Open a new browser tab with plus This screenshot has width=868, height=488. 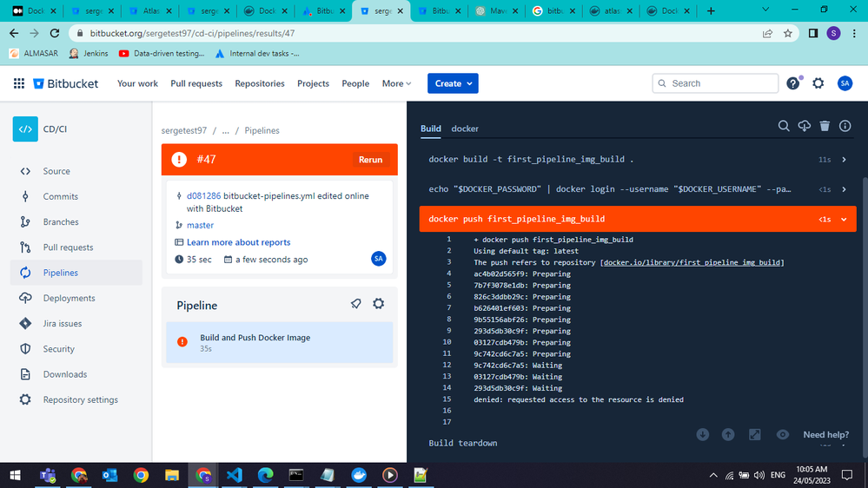[711, 10]
